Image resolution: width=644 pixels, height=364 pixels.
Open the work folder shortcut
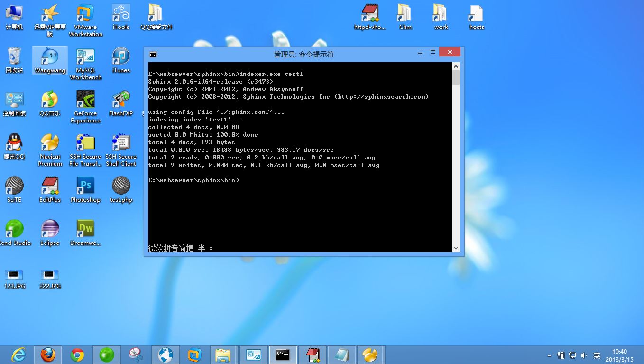tap(441, 17)
